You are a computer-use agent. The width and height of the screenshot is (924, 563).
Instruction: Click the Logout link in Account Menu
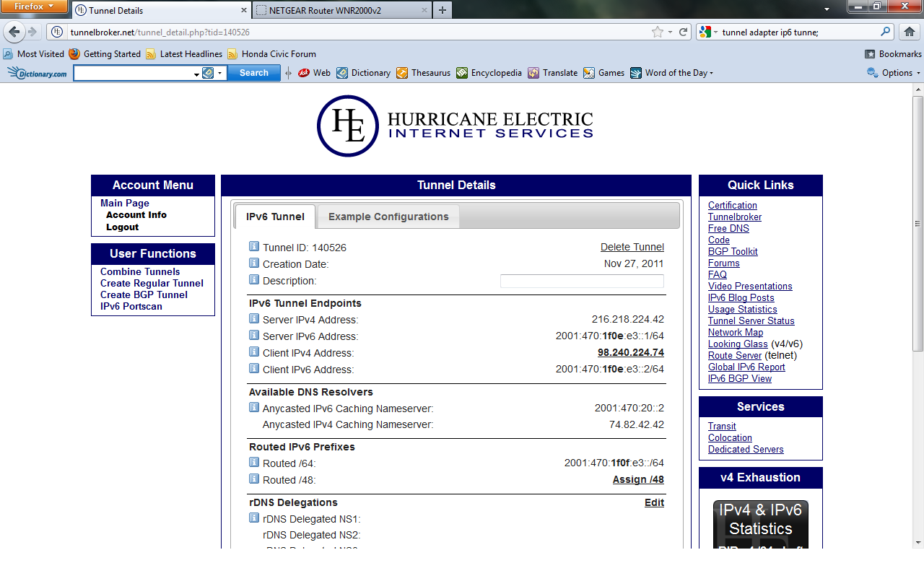(x=123, y=227)
